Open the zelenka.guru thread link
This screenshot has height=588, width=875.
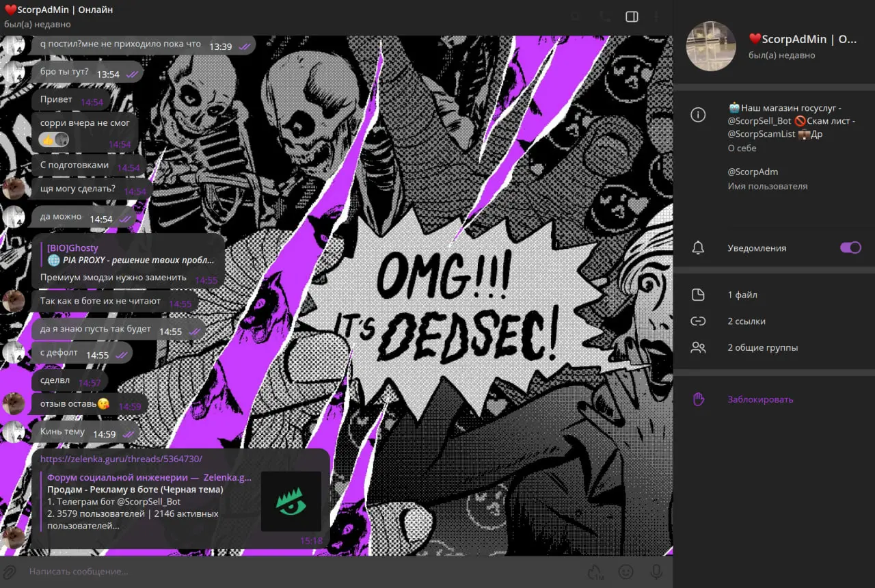coord(121,459)
